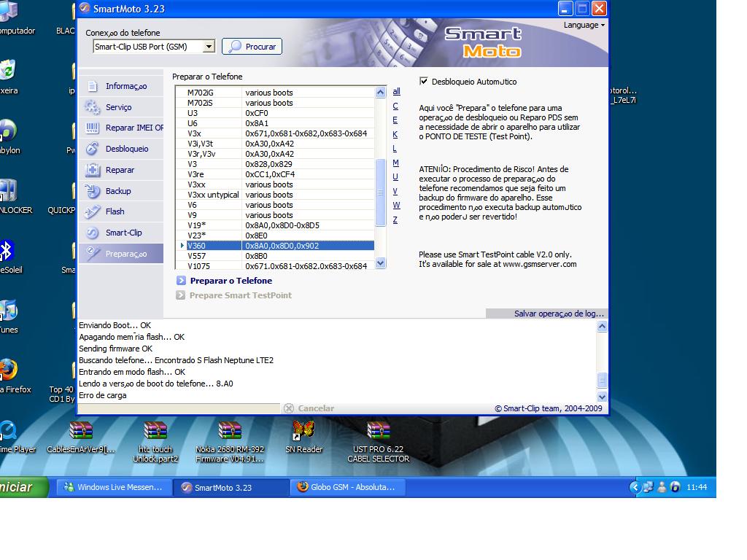
Task: Filter phone list by letter C
Action: (395, 106)
